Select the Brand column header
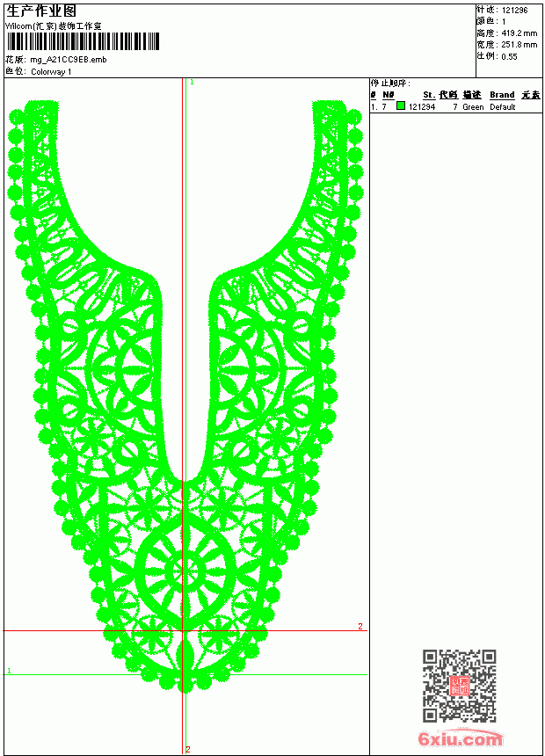The width and height of the screenshot is (545, 756). [502, 95]
